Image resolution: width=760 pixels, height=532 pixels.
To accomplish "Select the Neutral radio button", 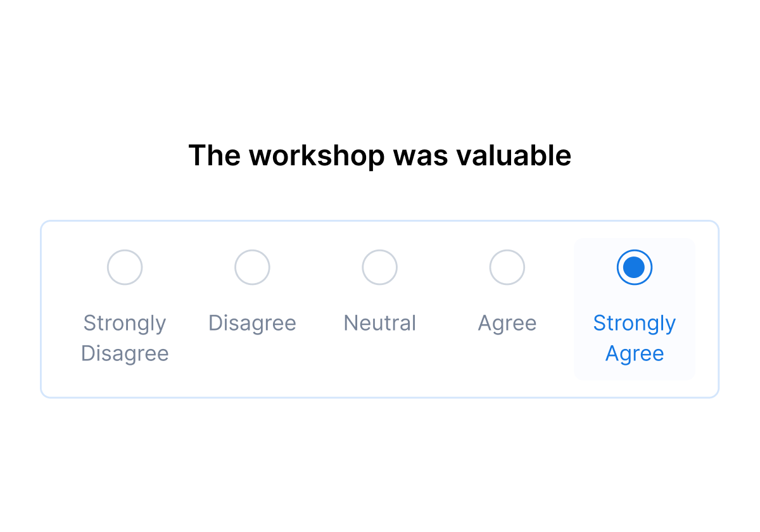I will [379, 267].
